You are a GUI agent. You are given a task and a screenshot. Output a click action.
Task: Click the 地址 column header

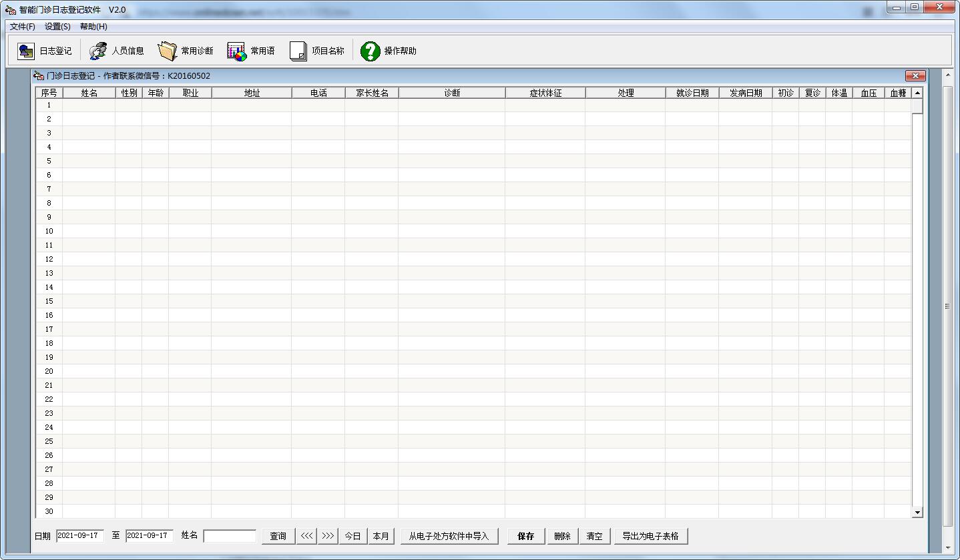252,93
